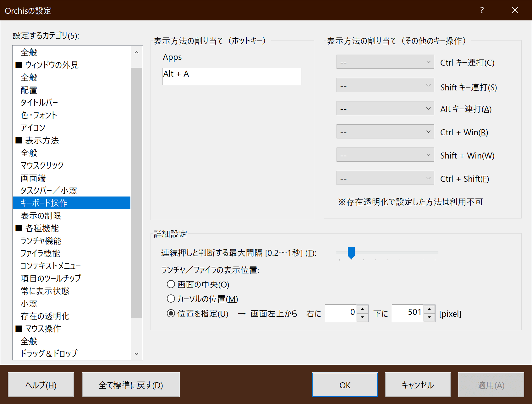The image size is (532, 404).
Task: Open the Shift キー連打 dropdown
Action: (x=385, y=85)
